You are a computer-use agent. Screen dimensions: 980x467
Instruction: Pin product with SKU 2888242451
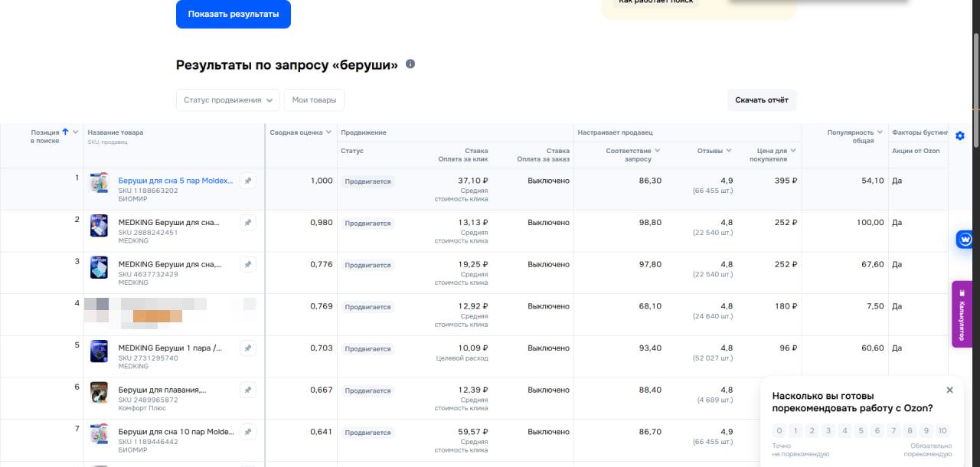coord(248,223)
